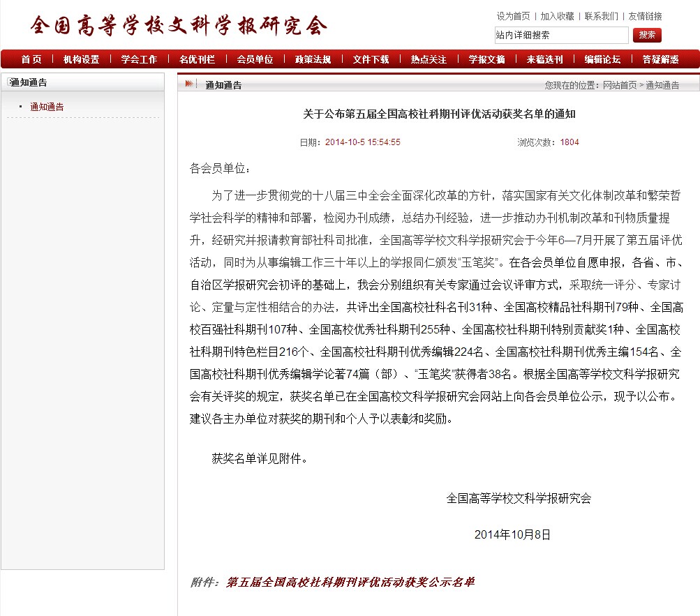Click the 设为首页 link at top

point(513,16)
